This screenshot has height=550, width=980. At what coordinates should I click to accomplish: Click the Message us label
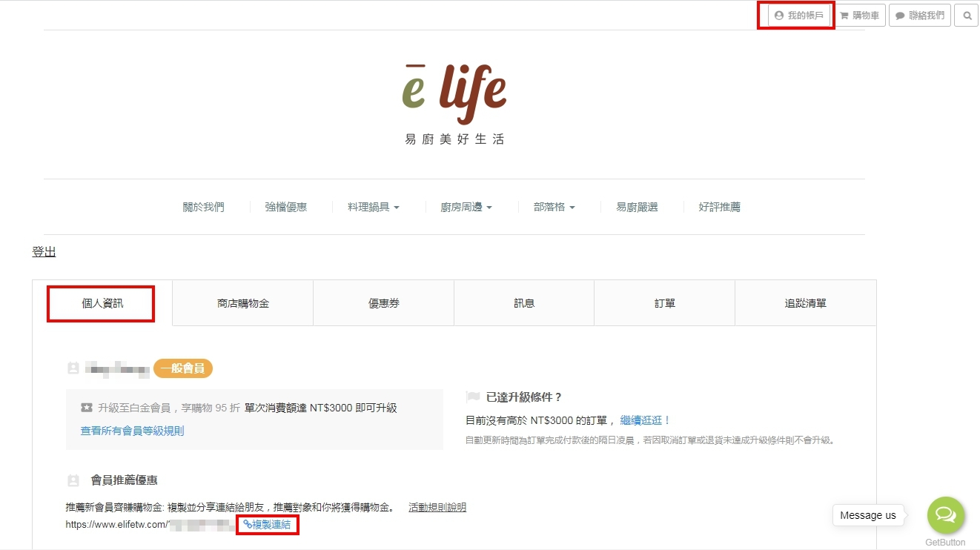(868, 515)
